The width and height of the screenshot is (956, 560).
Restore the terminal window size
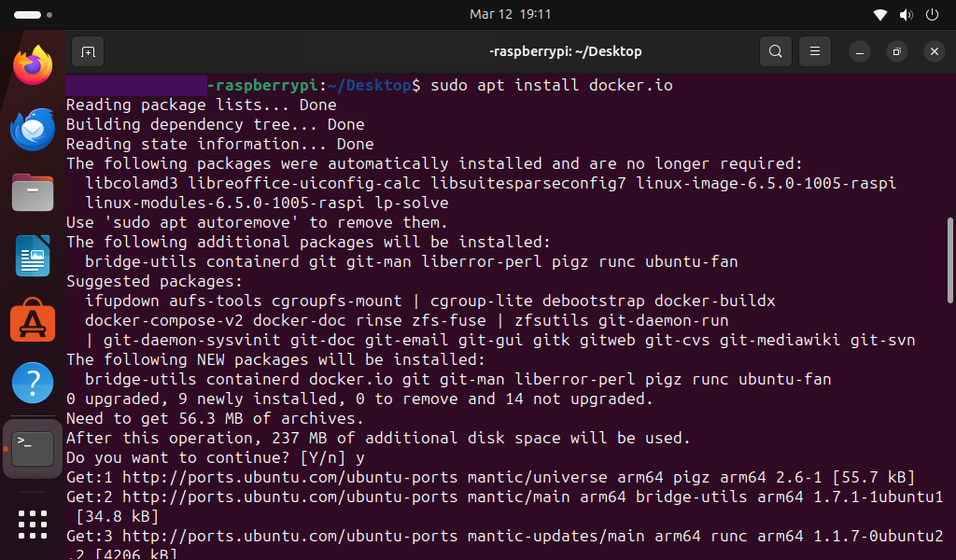(896, 51)
